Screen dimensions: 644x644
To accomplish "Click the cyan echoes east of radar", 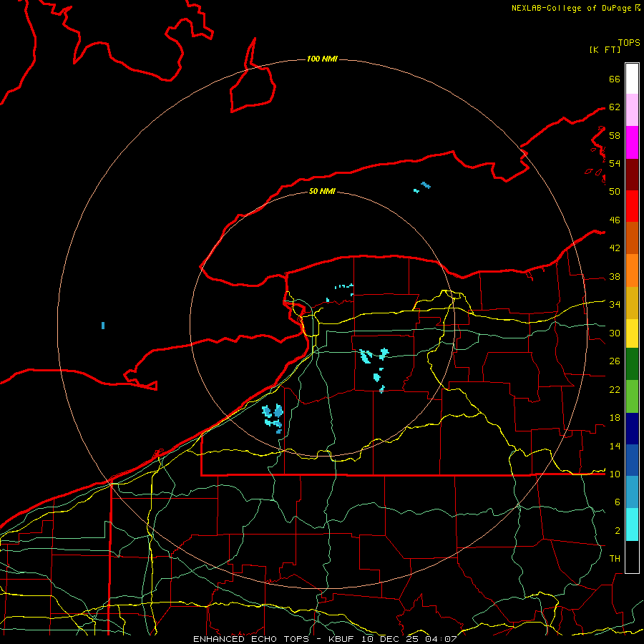I will point(374,369).
